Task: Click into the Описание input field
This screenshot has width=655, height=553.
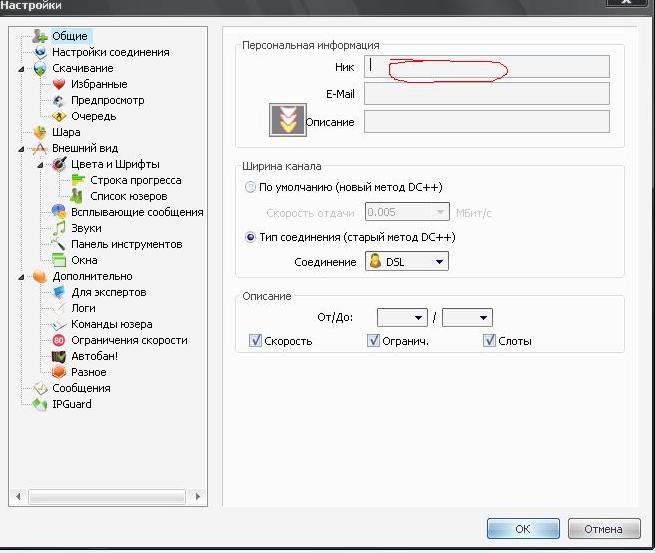Action: (487, 122)
